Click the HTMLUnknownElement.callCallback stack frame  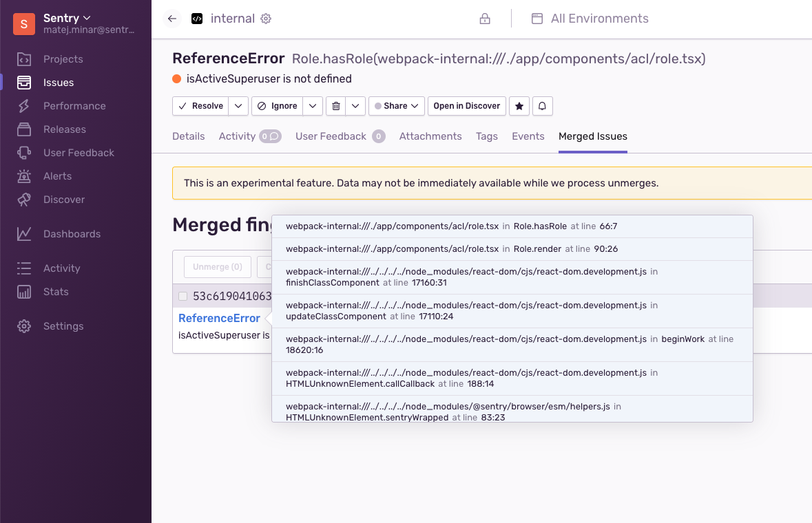click(512, 378)
